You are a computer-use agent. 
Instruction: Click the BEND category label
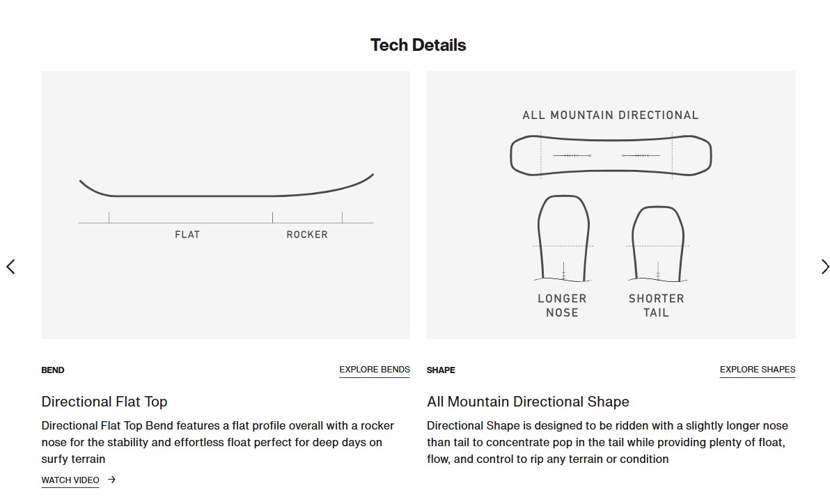click(x=53, y=370)
